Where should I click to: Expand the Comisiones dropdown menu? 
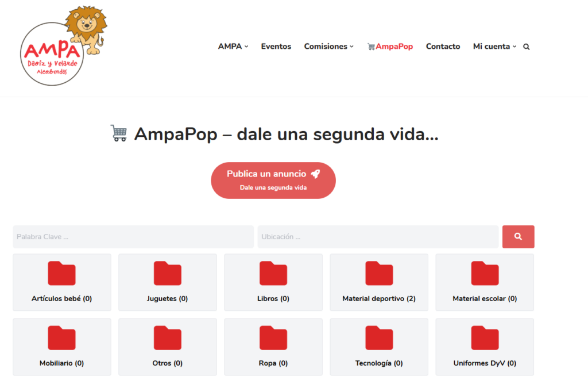click(x=329, y=47)
